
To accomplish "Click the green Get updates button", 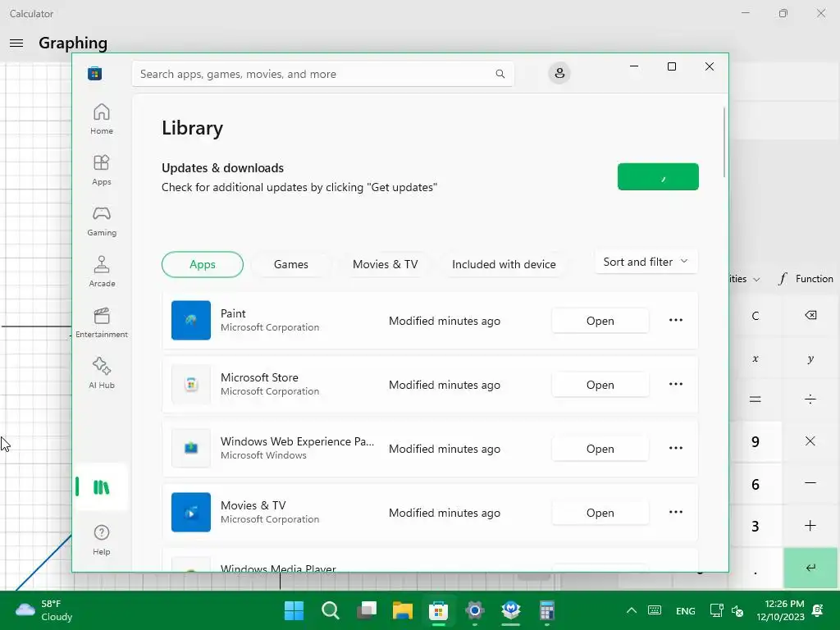I will click(x=658, y=177).
